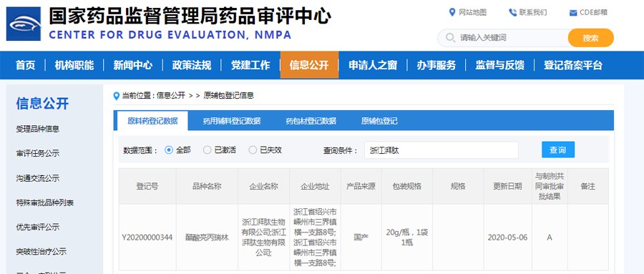Click the 浙江湃肽生物有限公司 company cell
Image resolution: width=644 pixels, height=274 pixels.
click(x=263, y=238)
